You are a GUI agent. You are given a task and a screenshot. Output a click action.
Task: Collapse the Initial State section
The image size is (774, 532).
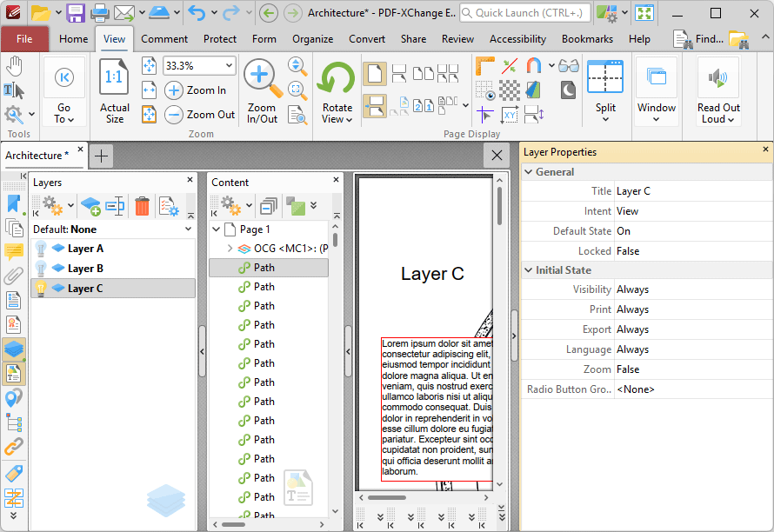pyautogui.click(x=529, y=270)
